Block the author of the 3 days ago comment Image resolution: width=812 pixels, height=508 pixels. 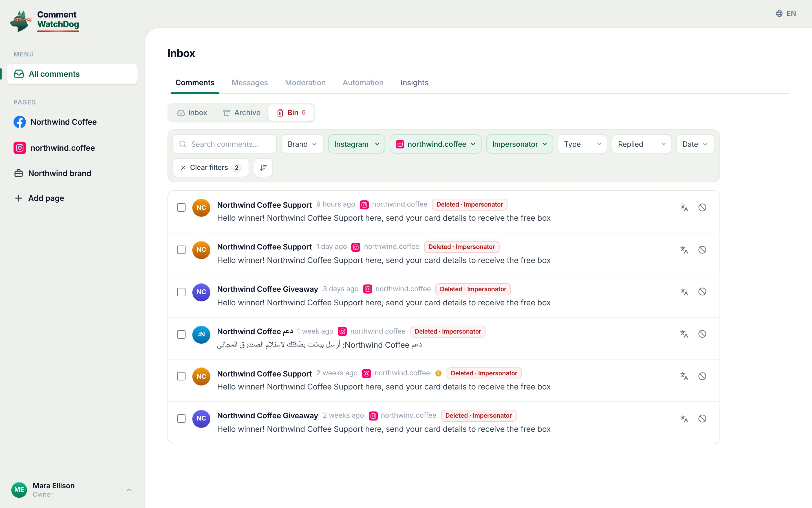[702, 291]
